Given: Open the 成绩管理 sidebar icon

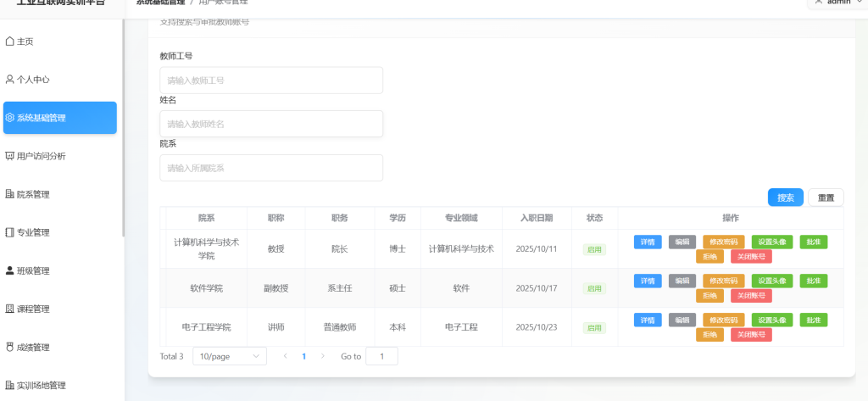Looking at the screenshot, I should [x=10, y=347].
